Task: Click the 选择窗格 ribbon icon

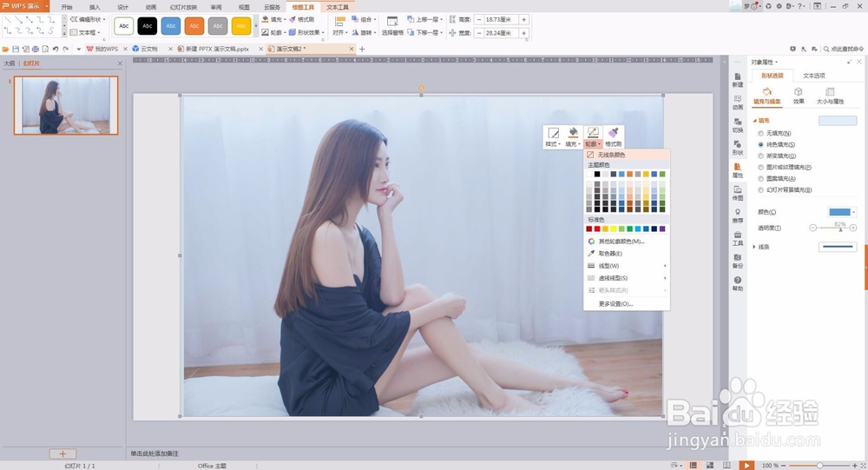Action: [392, 25]
